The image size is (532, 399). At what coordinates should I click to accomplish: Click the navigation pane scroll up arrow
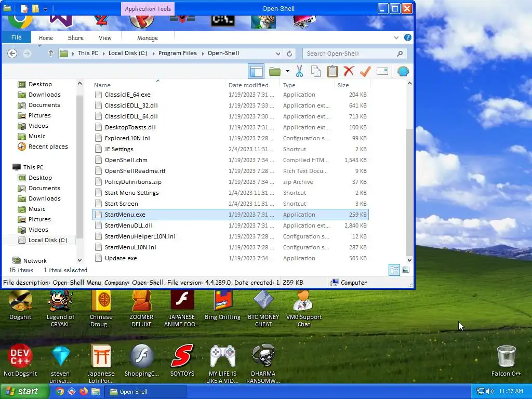(x=79, y=84)
